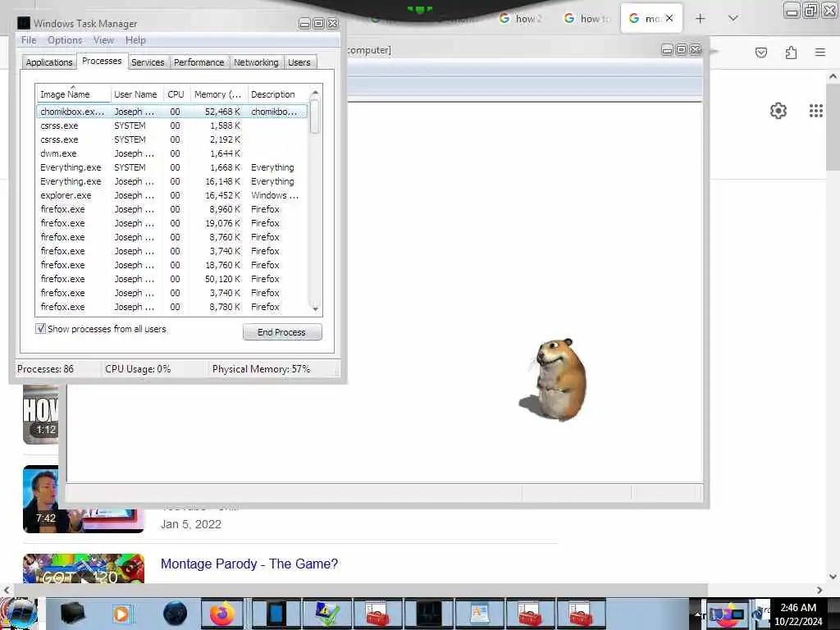840x630 pixels.
Task: Open the Help menu in Task Manager
Action: [135, 40]
